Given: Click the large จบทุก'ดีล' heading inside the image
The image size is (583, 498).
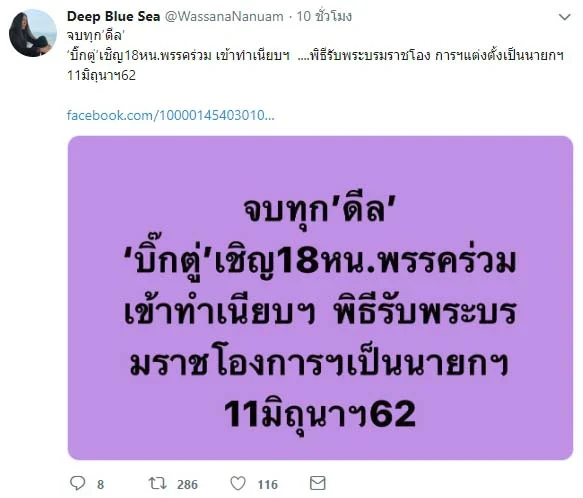Looking at the screenshot, I should (319, 210).
